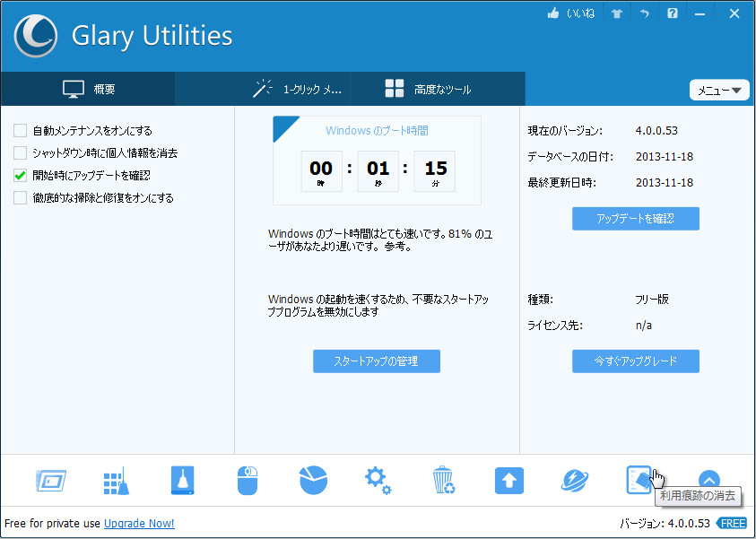Select the broom cleanup icon in bottom toolbar
This screenshot has width=756, height=539.
(x=117, y=480)
